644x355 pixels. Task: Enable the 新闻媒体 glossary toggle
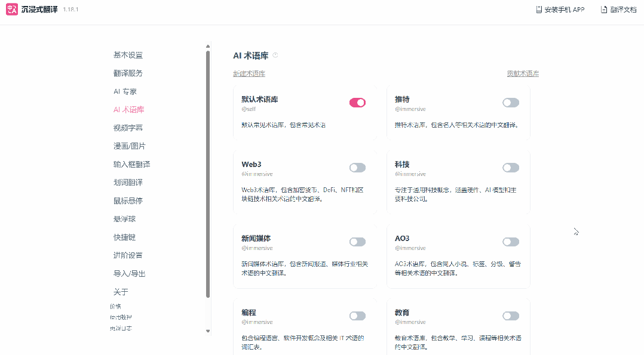[x=357, y=242]
